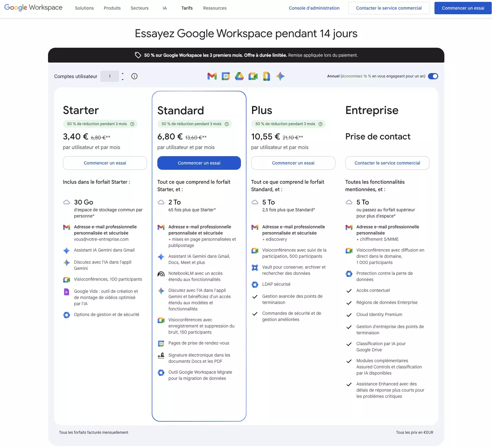
Task: Decrease user accounts with the down arrow
Action: click(x=123, y=80)
